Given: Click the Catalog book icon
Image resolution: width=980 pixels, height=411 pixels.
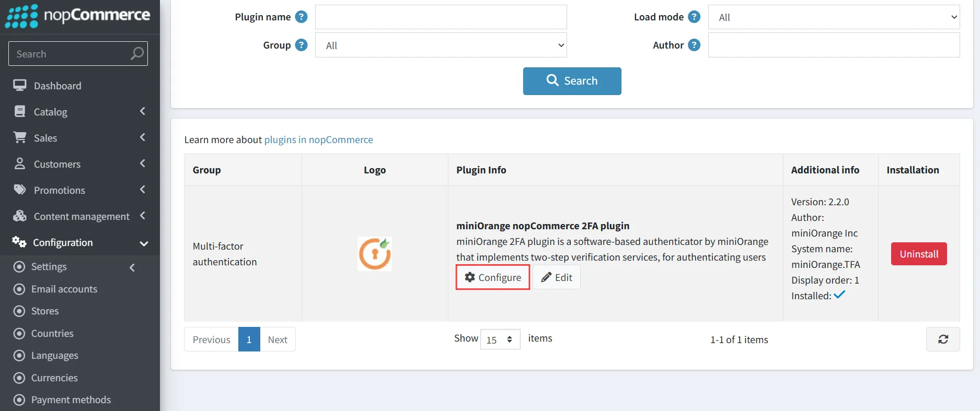Looking at the screenshot, I should click(20, 111).
